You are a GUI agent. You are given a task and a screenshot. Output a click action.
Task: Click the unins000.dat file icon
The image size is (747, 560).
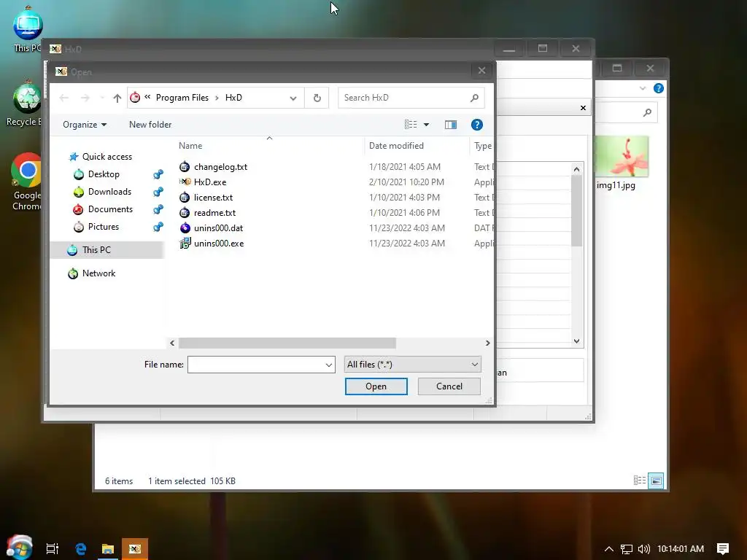click(185, 227)
